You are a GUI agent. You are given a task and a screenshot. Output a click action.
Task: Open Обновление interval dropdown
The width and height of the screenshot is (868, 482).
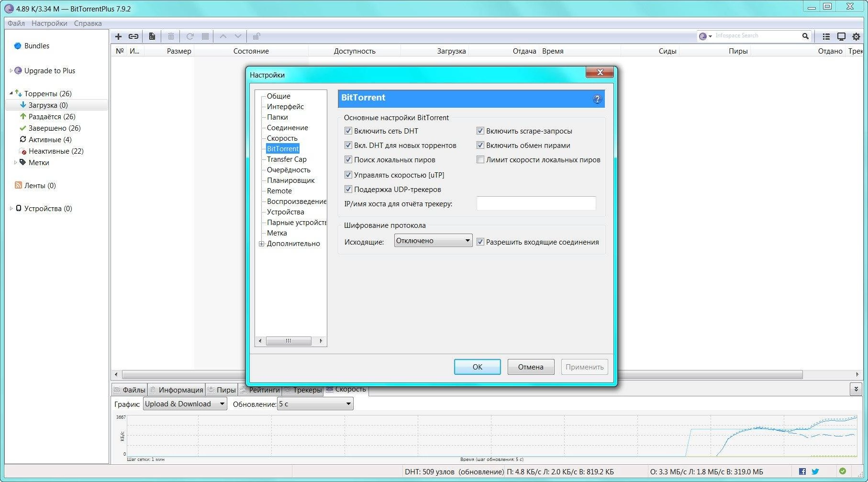click(315, 404)
